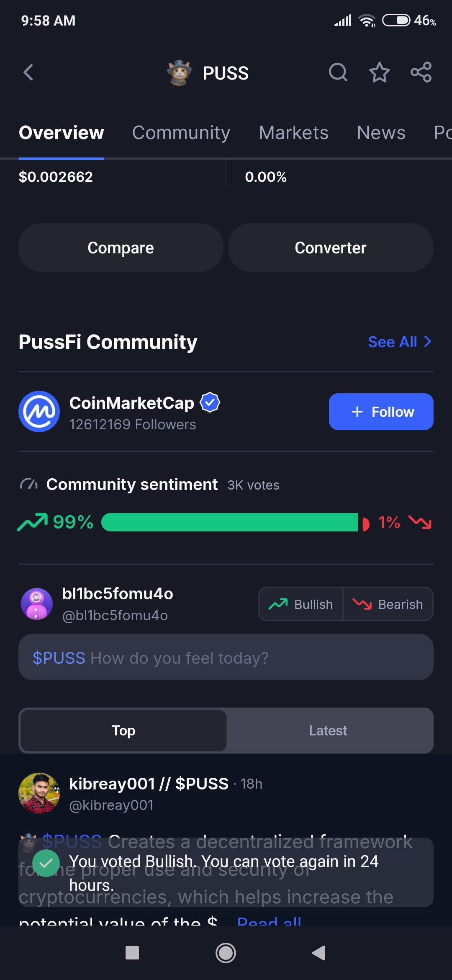Add PUSS to watchlist star
This screenshot has width=452, height=980.
coord(380,72)
